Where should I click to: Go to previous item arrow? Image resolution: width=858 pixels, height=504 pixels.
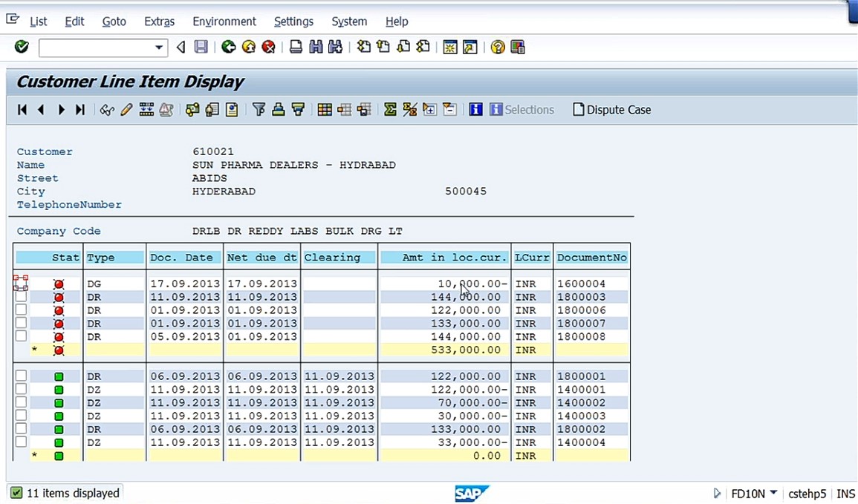pos(41,110)
